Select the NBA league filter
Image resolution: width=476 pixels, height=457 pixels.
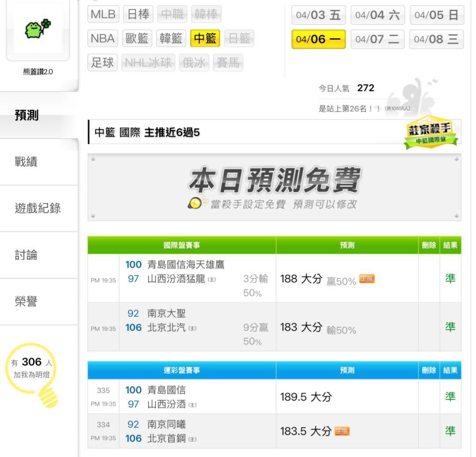tap(103, 38)
